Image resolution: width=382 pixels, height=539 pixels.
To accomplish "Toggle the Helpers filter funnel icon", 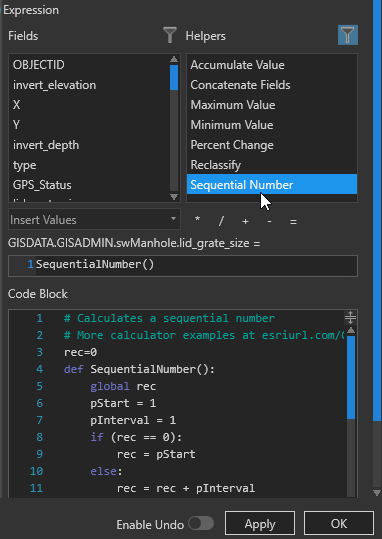I will (348, 35).
